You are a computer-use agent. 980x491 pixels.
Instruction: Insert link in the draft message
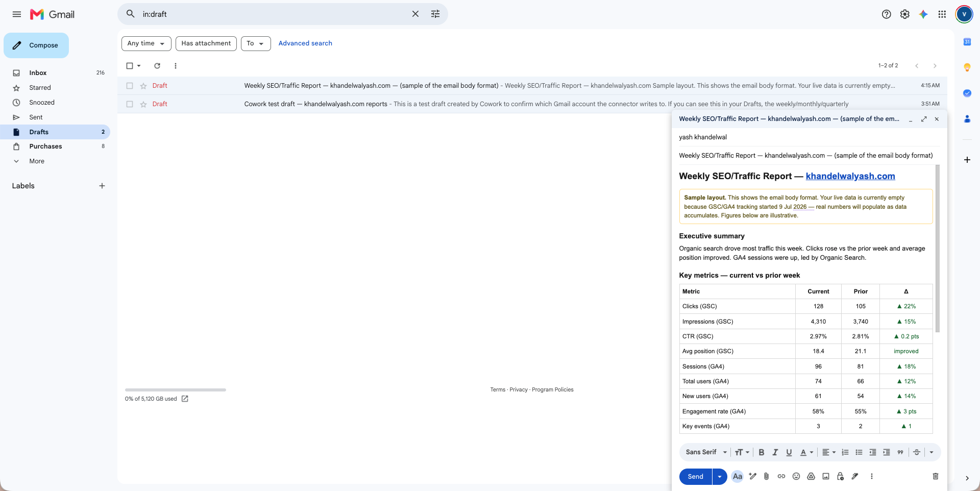pos(781,476)
